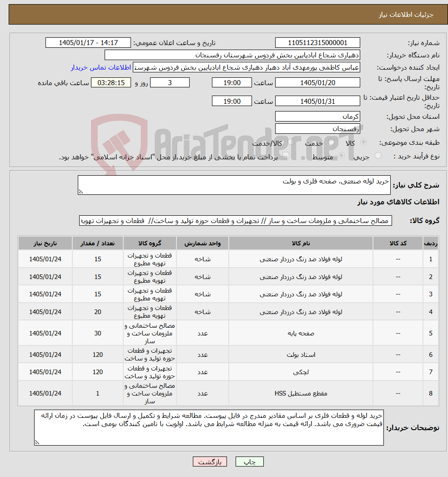Image resolution: width=448 pixels, height=477 pixels.
Task: Click the توضیحات خریدار text area
Action: [209, 427]
